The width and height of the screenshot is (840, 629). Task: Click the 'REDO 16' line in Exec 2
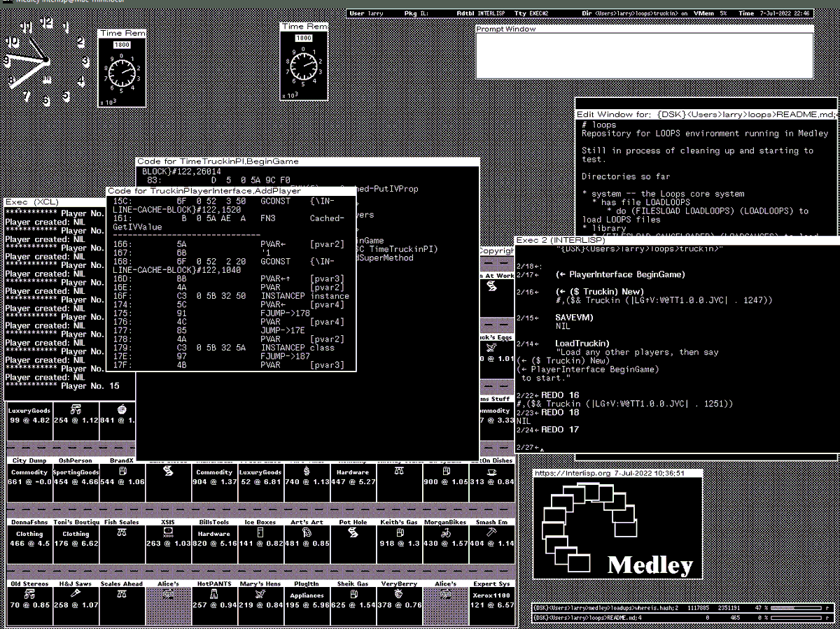pyautogui.click(x=560, y=395)
